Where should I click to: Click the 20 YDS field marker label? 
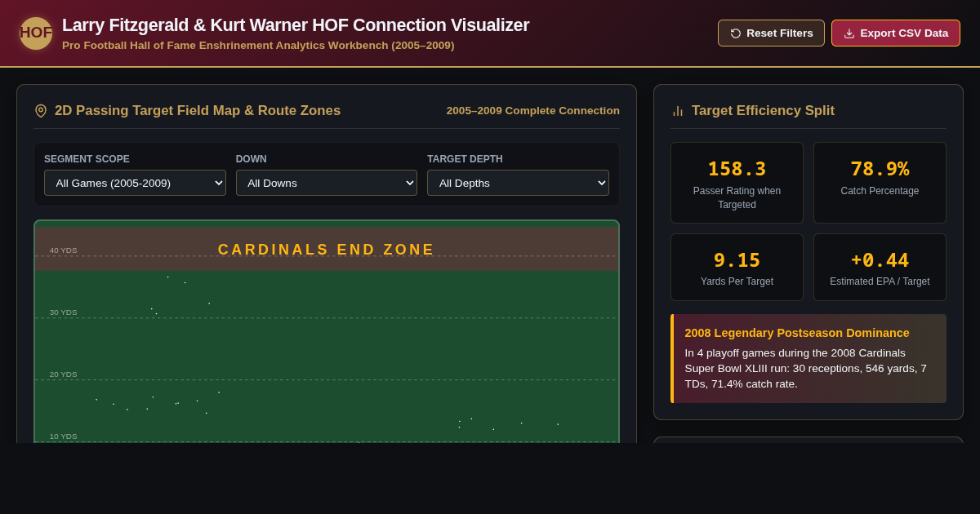[63, 374]
